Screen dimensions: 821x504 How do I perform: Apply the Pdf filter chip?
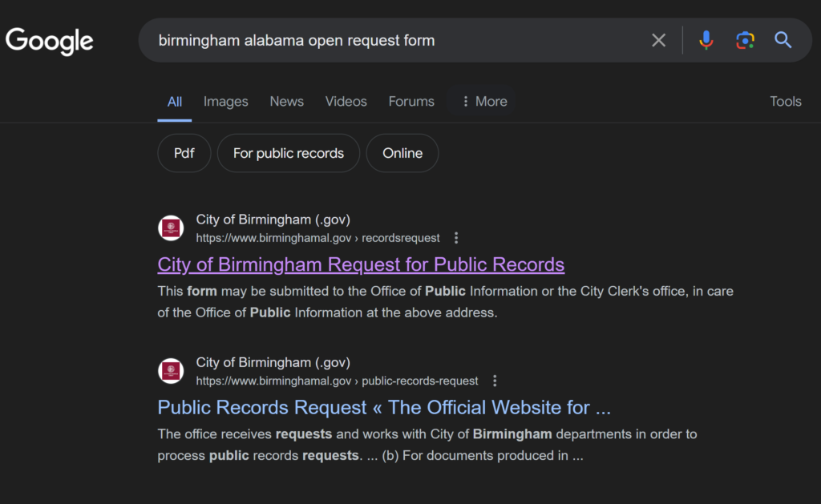pyautogui.click(x=184, y=153)
